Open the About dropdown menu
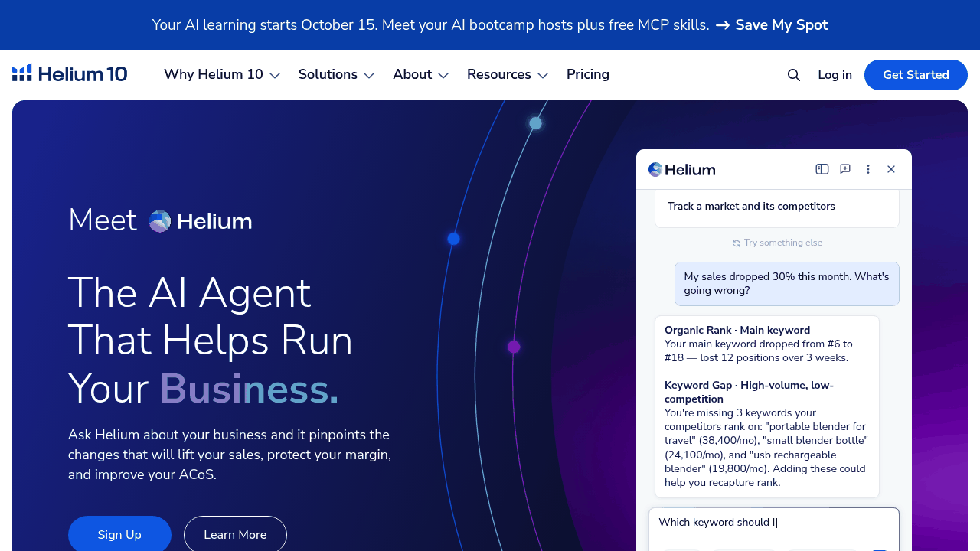 coord(420,74)
